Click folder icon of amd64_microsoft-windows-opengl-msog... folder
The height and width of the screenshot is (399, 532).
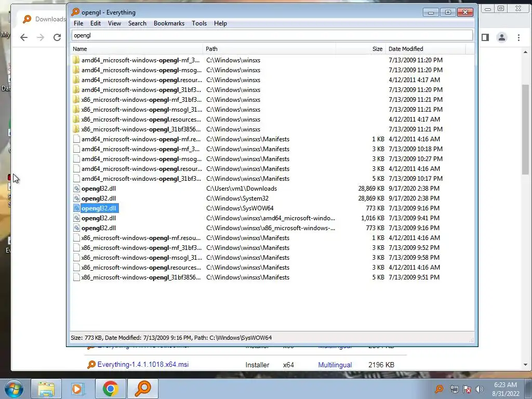(x=76, y=70)
